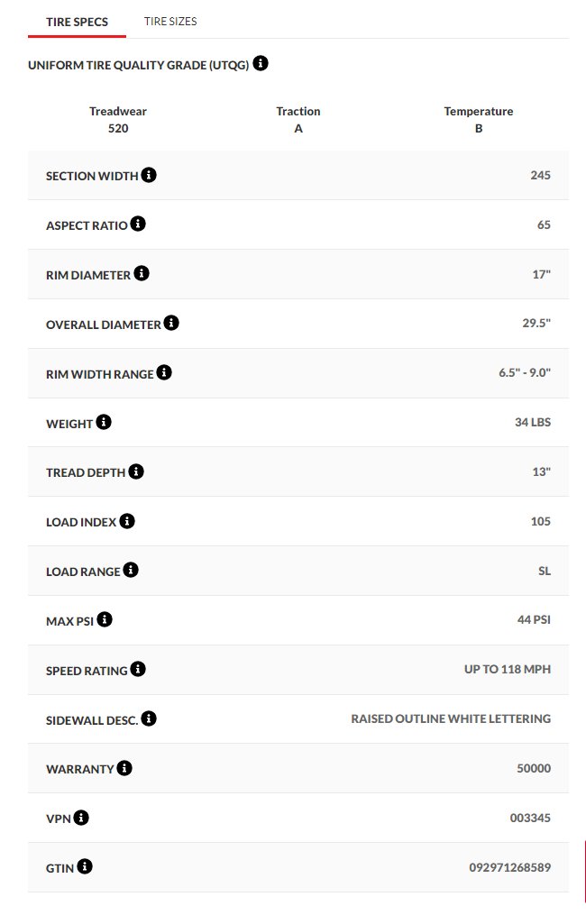Click the Max PSI info icon
This screenshot has width=586, height=924.
coord(105,619)
